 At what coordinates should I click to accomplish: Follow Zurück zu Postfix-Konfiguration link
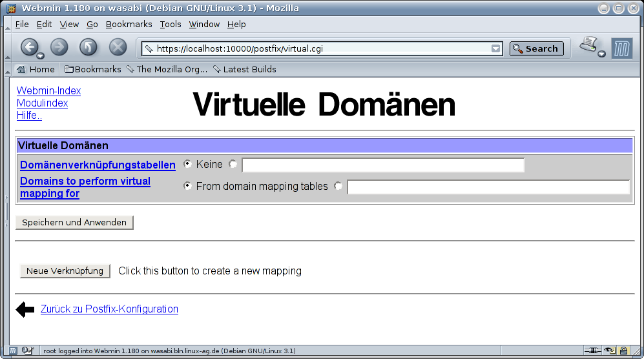[109, 309]
